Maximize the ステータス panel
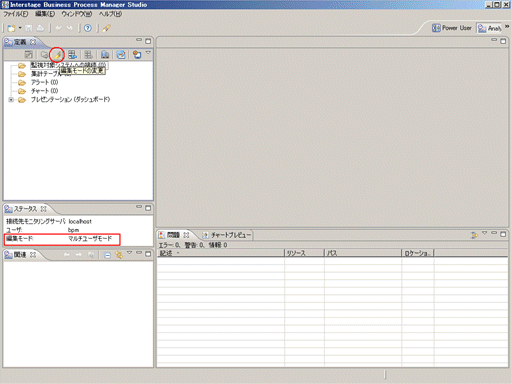The image size is (512, 384). coord(148,208)
